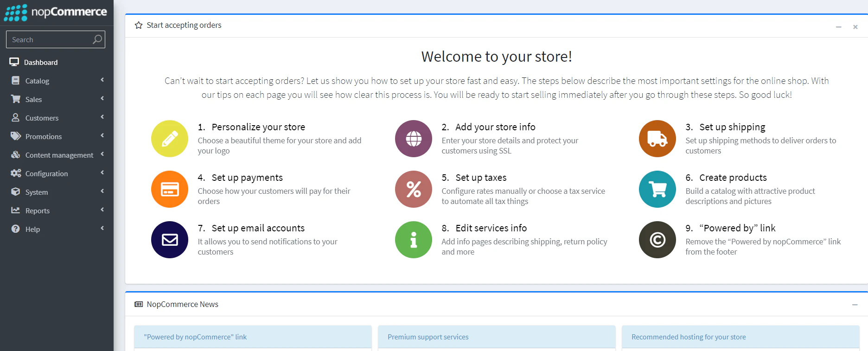Viewport: 868px width, 351px height.
Task: Click the Sales shopping cart icon
Action: pyautogui.click(x=16, y=99)
